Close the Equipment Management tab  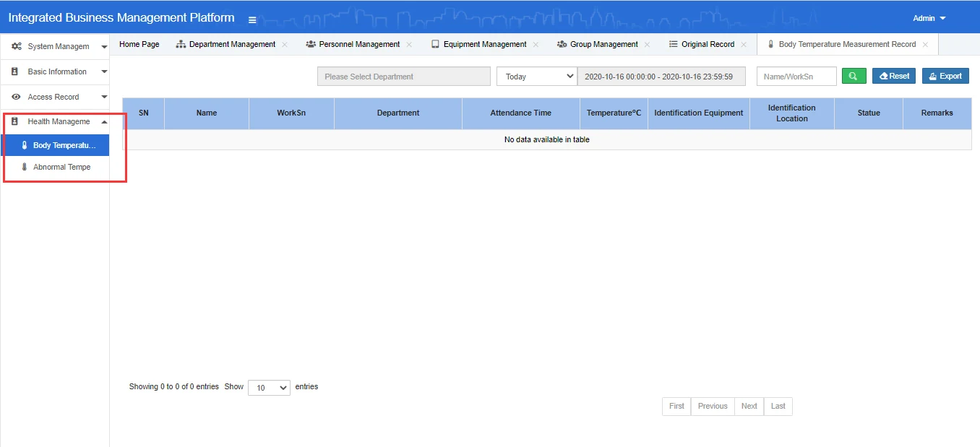(536, 45)
